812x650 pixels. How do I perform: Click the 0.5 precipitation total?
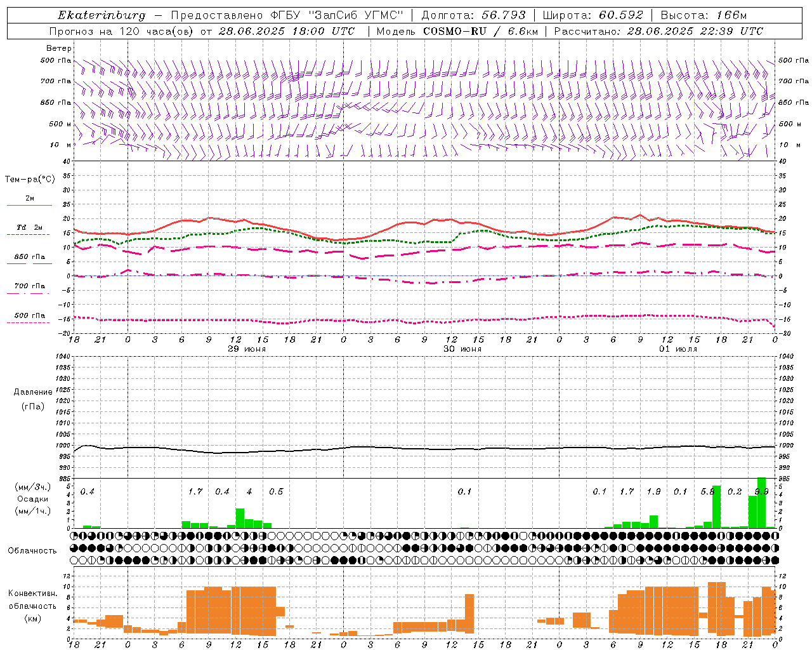coord(276,492)
